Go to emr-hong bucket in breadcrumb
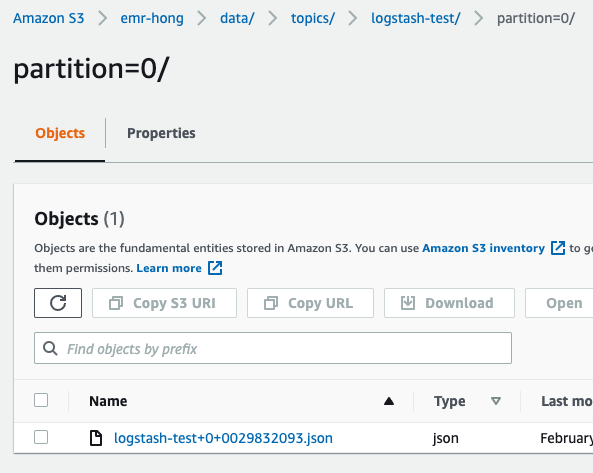 152,18
